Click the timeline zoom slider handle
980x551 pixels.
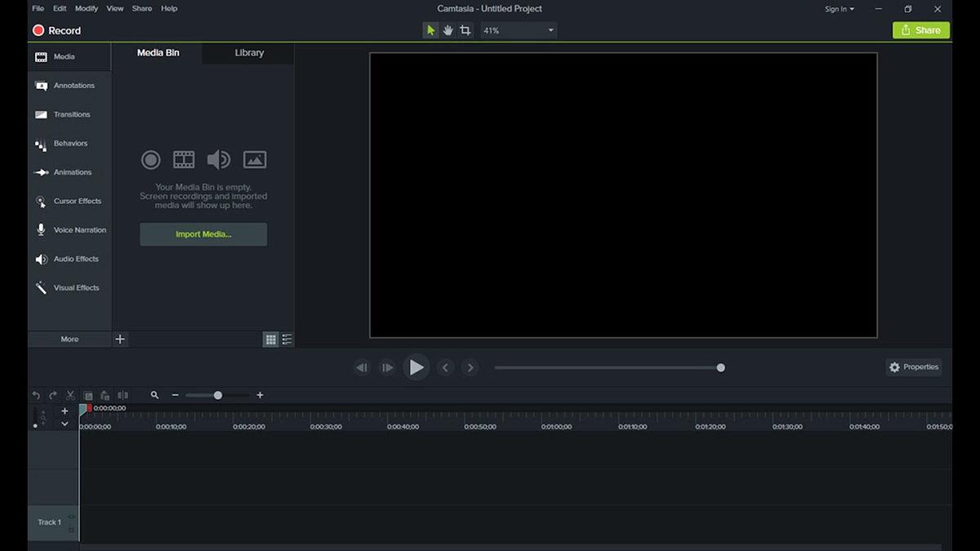(218, 395)
